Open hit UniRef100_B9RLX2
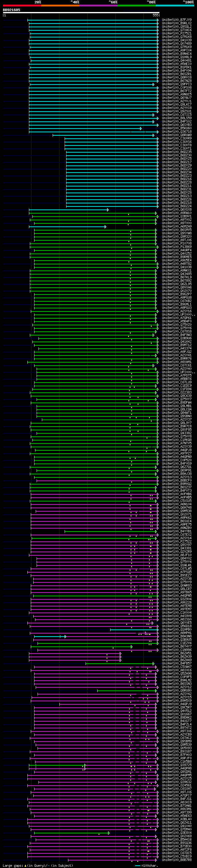 coord(176,23)
